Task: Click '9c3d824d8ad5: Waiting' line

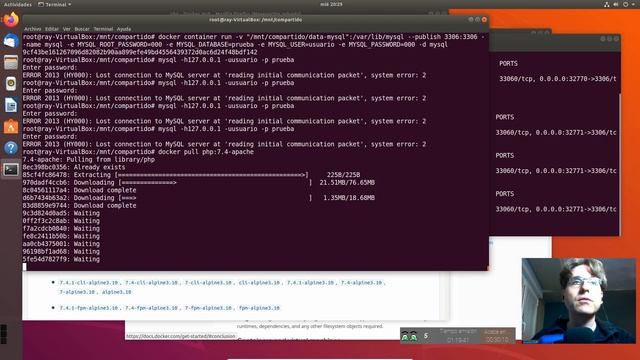Action: coord(61,213)
